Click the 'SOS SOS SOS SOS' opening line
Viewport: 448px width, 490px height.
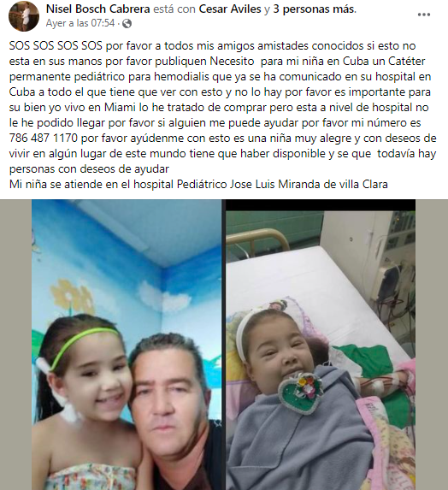[56, 46]
